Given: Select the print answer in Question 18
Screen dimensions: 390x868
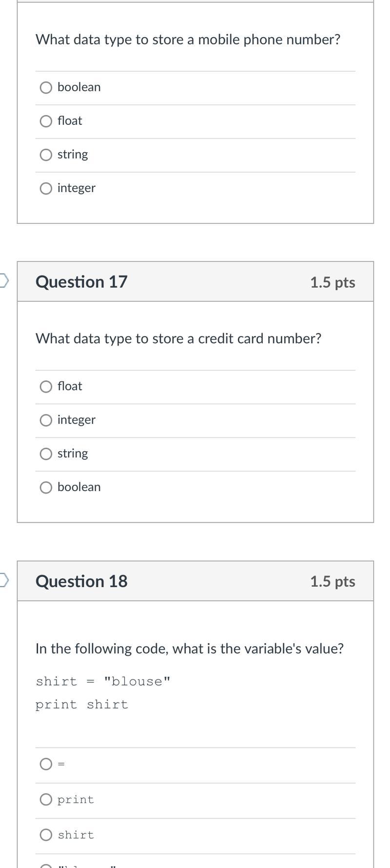Looking at the screenshot, I should pos(46,799).
